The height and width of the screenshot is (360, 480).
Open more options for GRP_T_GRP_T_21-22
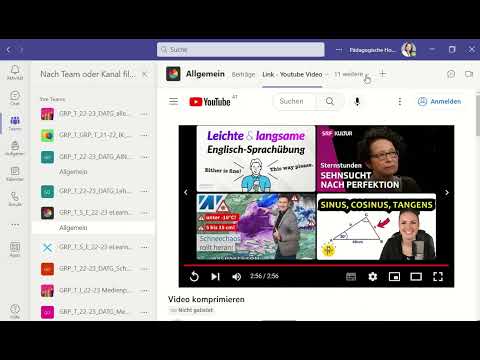click(x=144, y=135)
